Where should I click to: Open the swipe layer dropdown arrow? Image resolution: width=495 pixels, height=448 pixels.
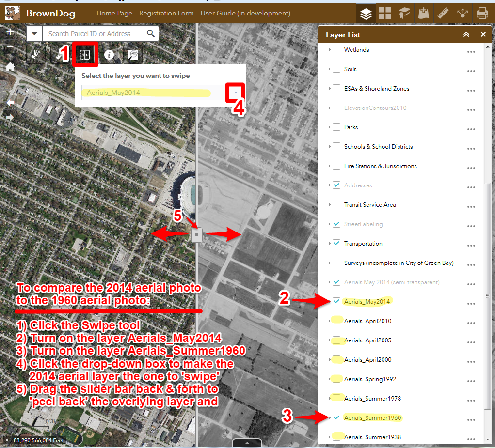coord(235,93)
